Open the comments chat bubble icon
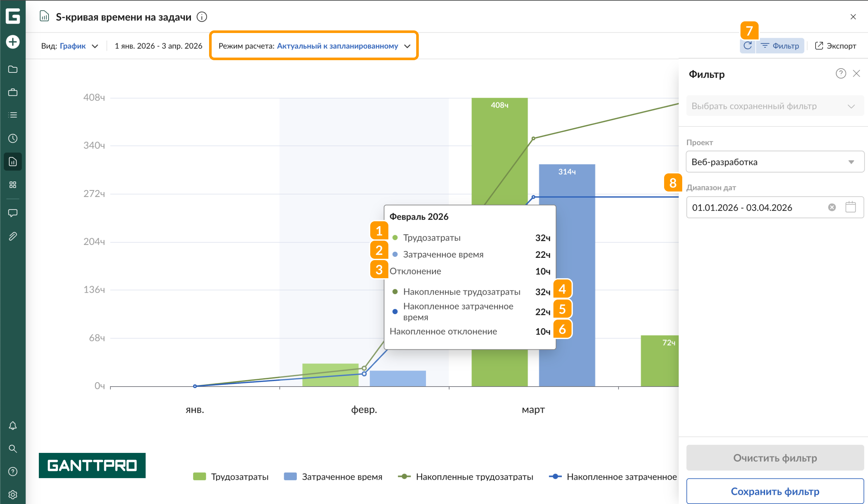Screen dimensions: 868x504 coord(13,213)
